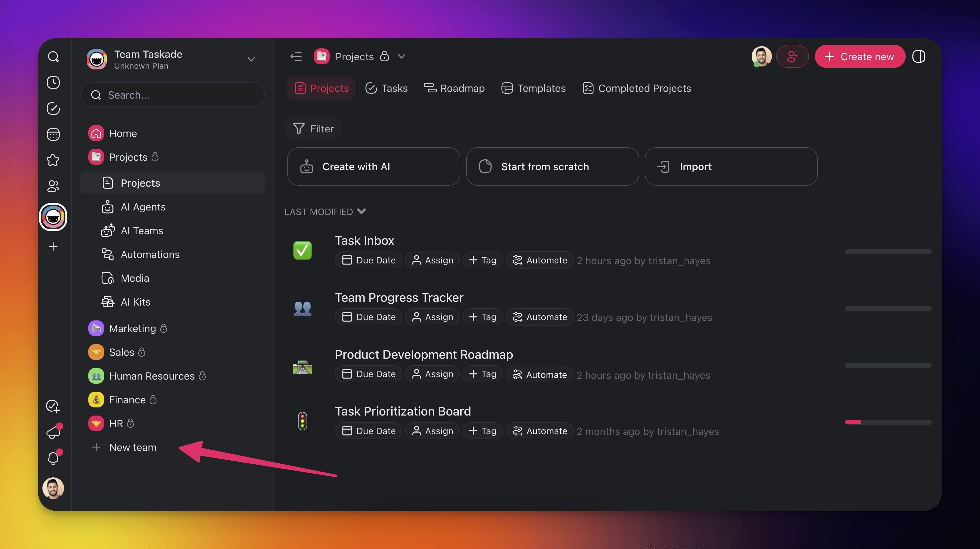Viewport: 980px width, 549px height.
Task: Open the calendar icon in left rail
Action: click(x=53, y=134)
